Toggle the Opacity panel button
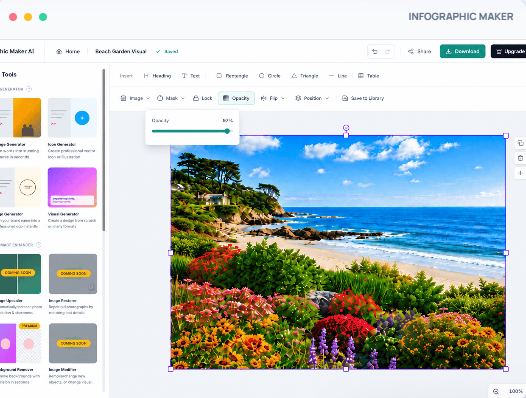Viewport: 526px width, 398px height. pos(236,98)
